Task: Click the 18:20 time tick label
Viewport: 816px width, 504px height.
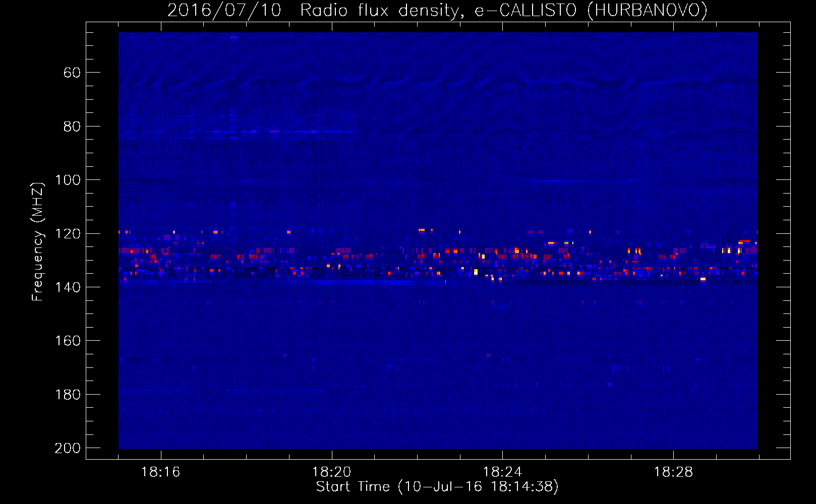Action: [331, 472]
